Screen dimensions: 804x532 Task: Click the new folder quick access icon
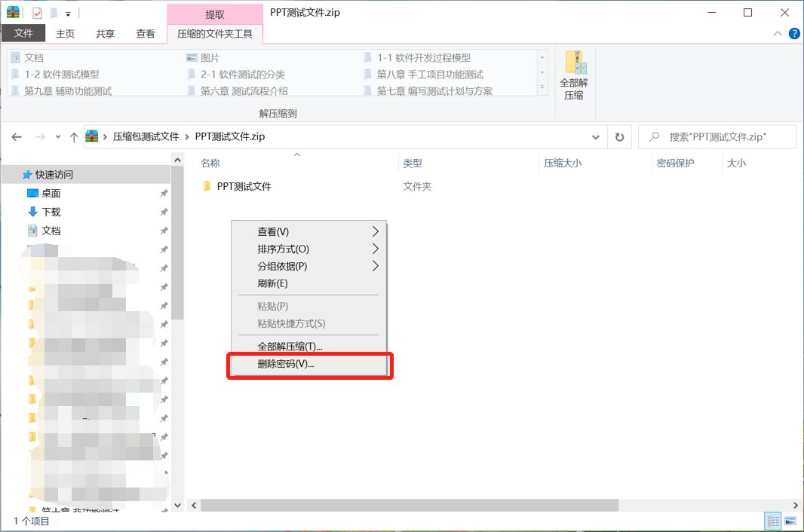coord(54,14)
